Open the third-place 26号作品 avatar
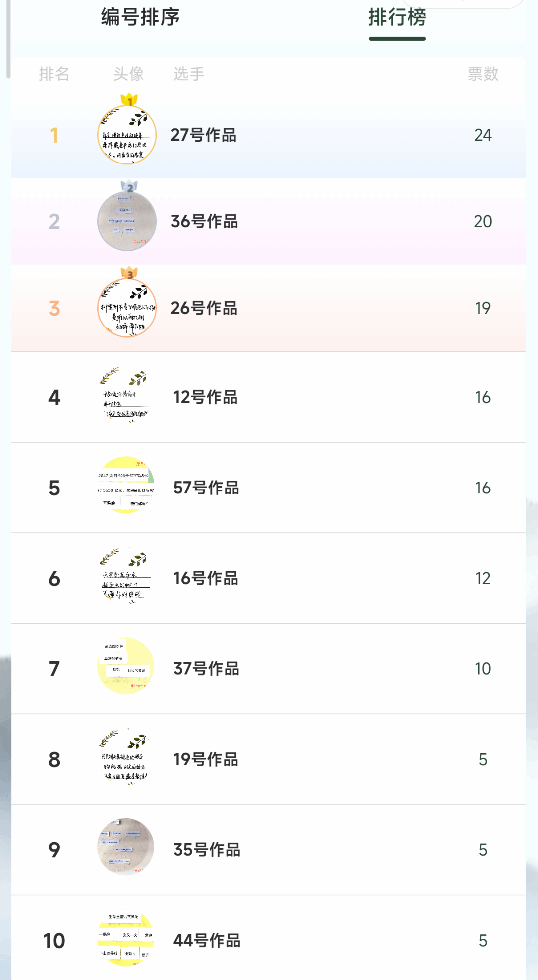 click(x=127, y=308)
